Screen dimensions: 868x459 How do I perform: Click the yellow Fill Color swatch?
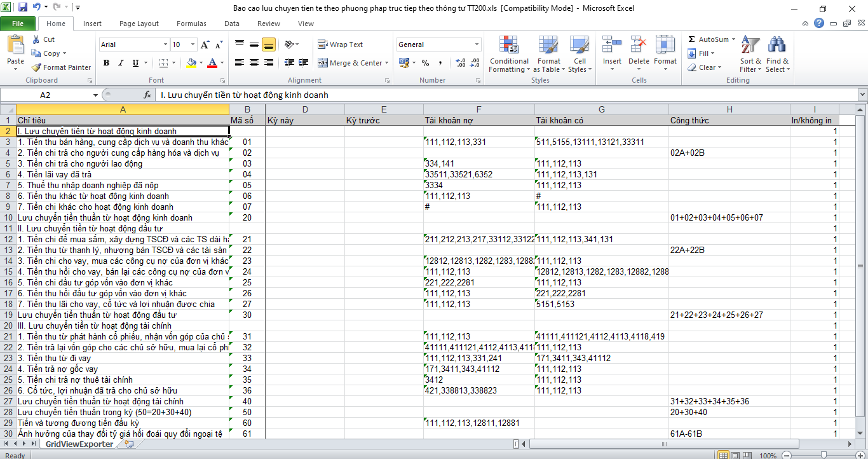coord(191,63)
